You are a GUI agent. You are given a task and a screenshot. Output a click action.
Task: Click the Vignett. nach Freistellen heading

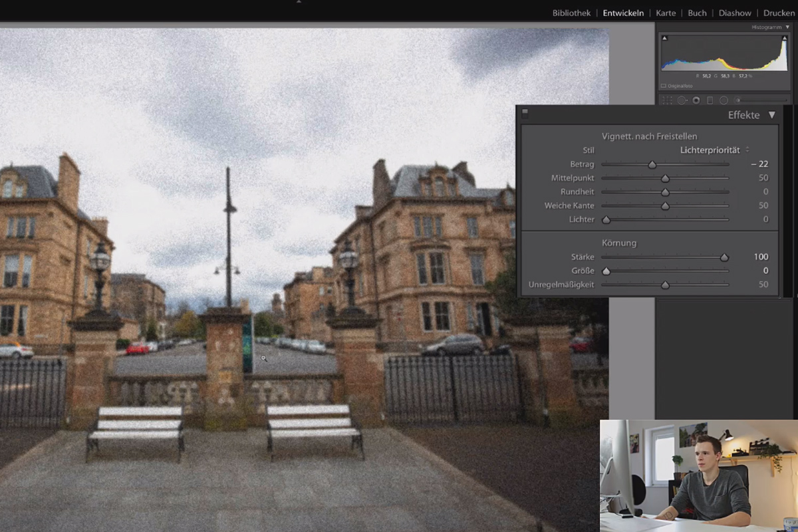[650, 137]
